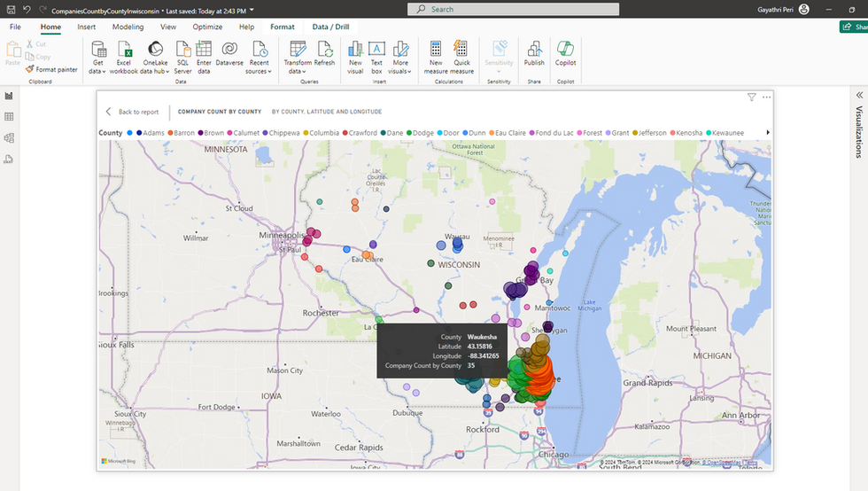Click Format painter
The image size is (868, 491).
pyautogui.click(x=51, y=69)
